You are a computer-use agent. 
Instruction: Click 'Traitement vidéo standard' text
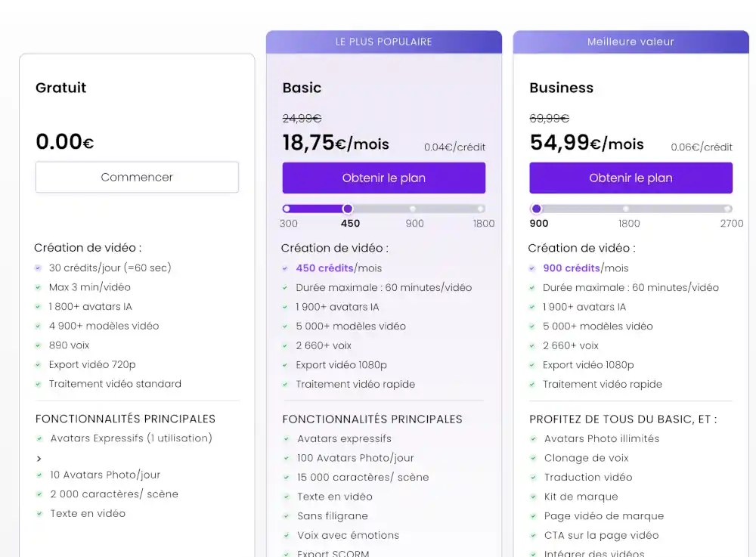pyautogui.click(x=115, y=383)
